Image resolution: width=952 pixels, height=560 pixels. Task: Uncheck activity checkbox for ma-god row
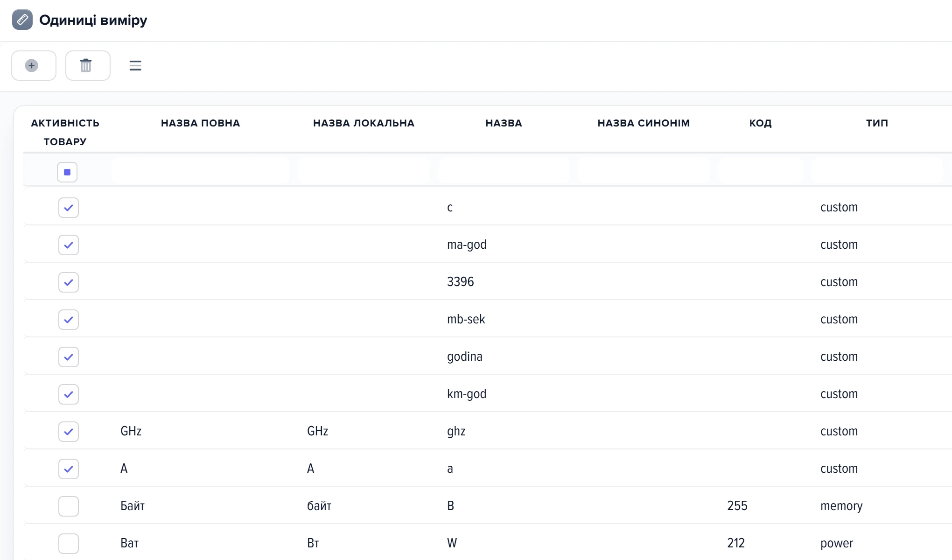coord(69,245)
